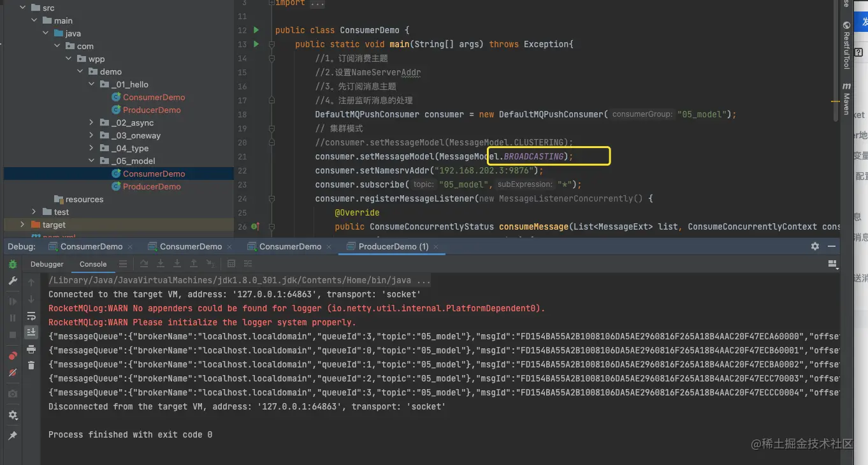The height and width of the screenshot is (465, 868).
Task: Expand the _04_type package
Action: point(92,148)
